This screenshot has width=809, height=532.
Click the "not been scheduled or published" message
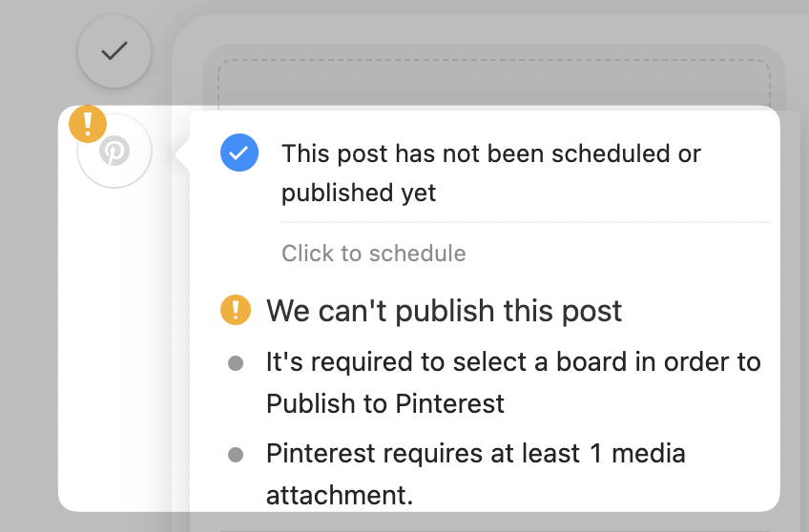point(491,153)
